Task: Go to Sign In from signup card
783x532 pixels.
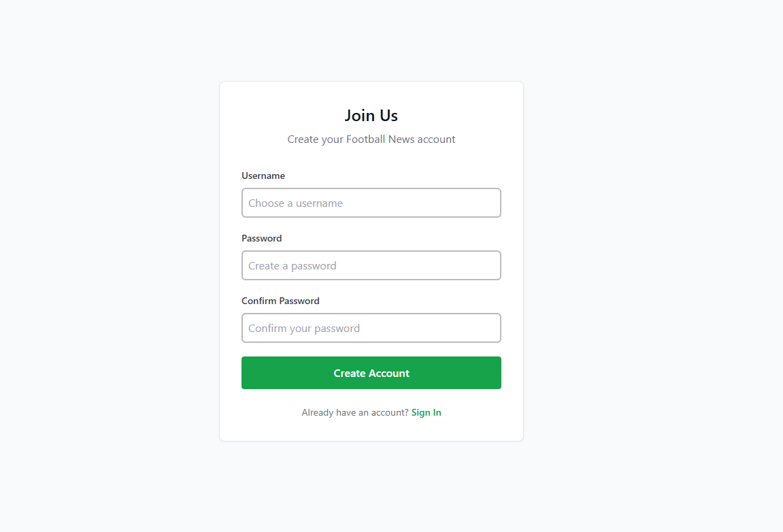Action: pos(426,412)
